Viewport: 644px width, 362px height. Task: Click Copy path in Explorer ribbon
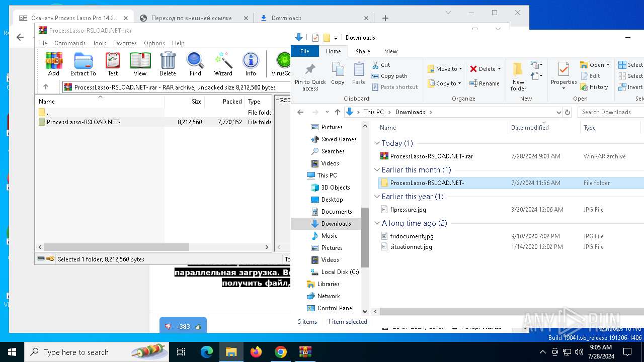point(389,76)
